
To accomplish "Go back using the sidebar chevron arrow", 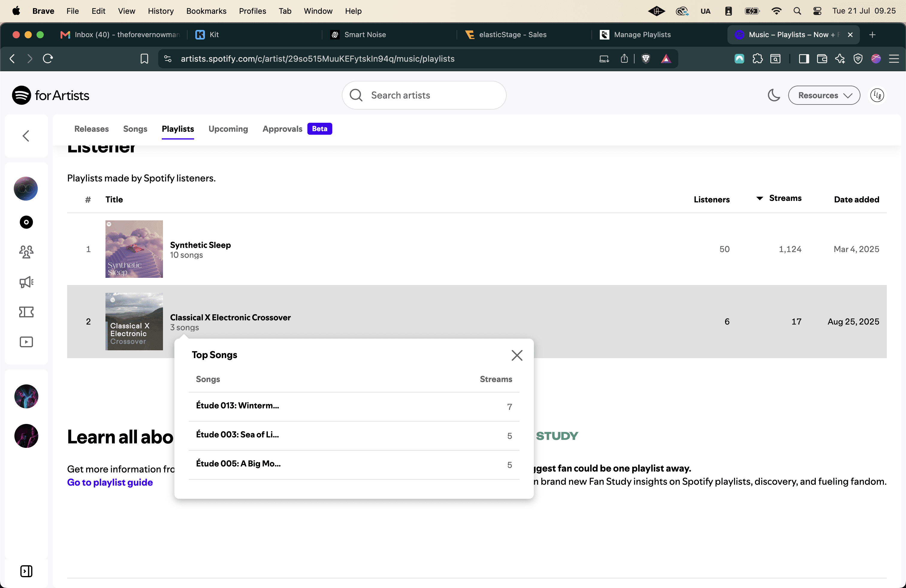I will tap(26, 136).
